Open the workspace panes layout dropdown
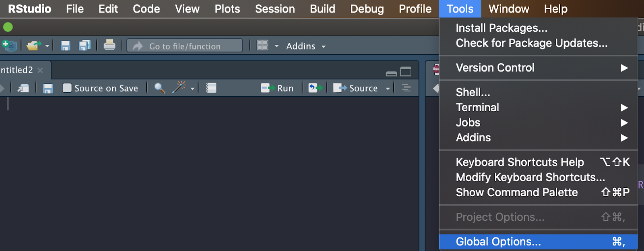 point(277,46)
